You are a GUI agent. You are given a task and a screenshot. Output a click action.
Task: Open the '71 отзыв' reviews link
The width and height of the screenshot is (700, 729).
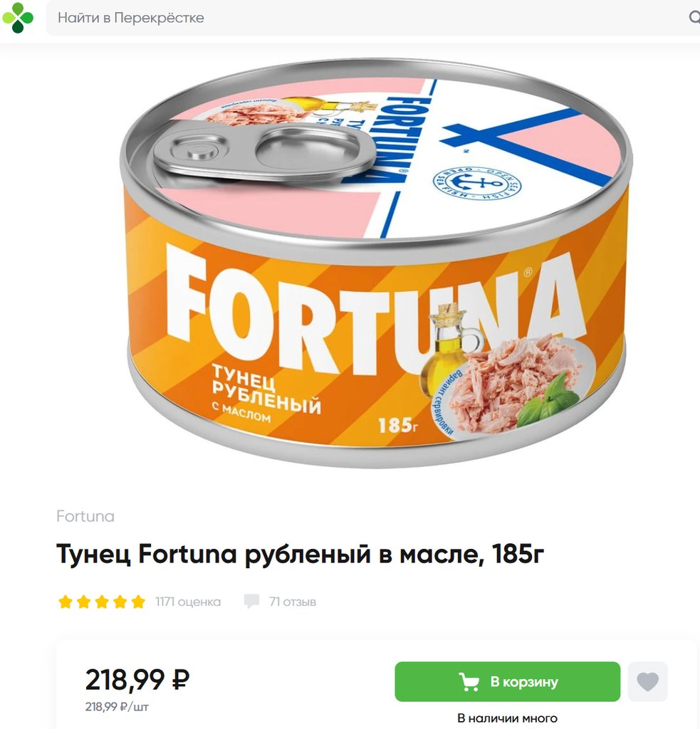(293, 602)
